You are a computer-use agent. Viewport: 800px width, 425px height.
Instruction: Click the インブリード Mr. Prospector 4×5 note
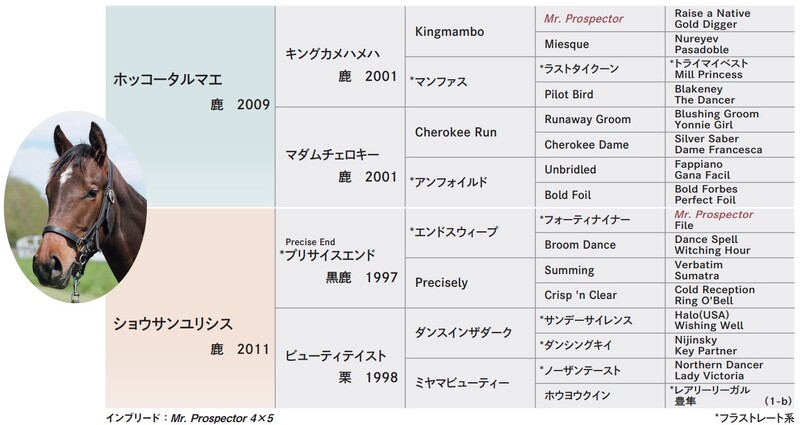pos(190,418)
